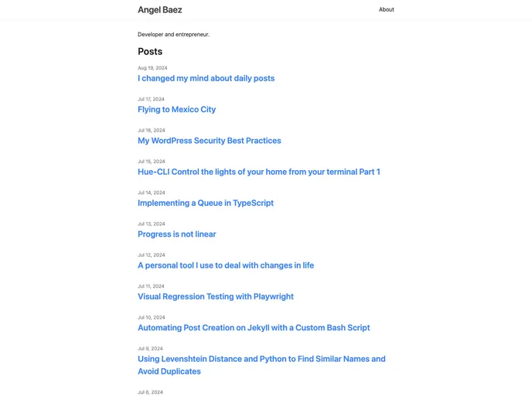Open the Progress is not linear post
Image resolution: width=532 pixels, height=396 pixels.
(x=176, y=234)
